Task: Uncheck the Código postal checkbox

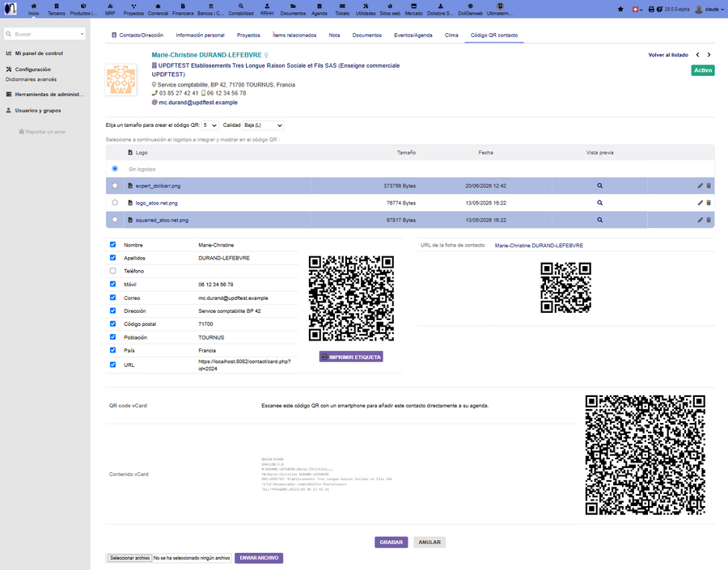Action: tap(112, 323)
